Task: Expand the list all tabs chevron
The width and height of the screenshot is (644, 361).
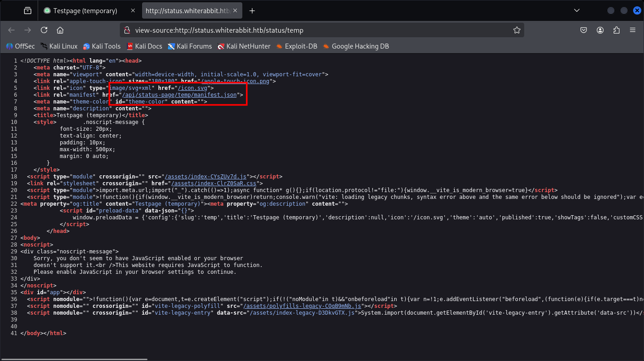Action: point(577,10)
